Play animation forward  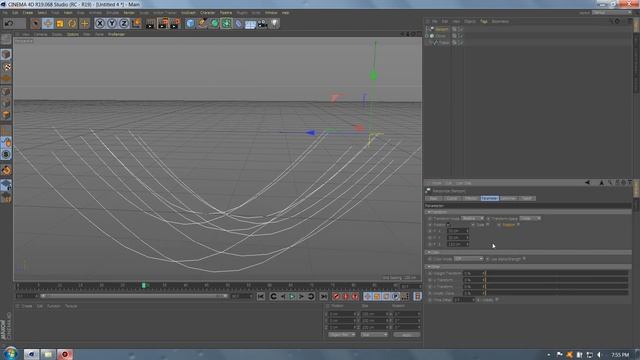point(292,296)
